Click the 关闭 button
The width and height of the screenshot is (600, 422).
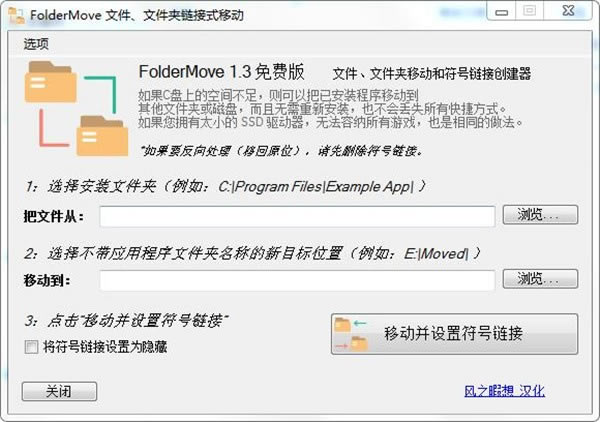pos(59,391)
